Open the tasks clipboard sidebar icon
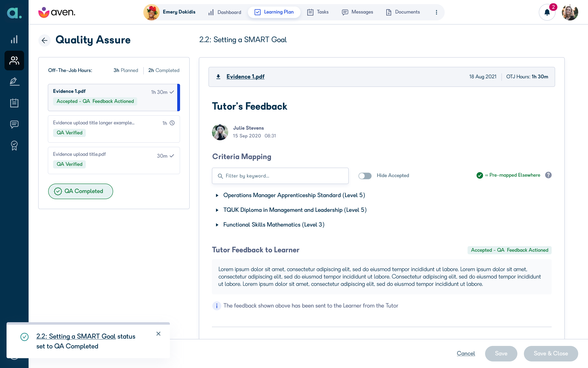 coord(14,103)
